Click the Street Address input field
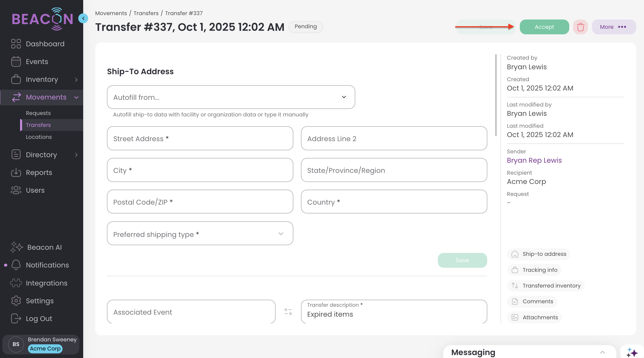644x358 pixels. click(x=200, y=139)
